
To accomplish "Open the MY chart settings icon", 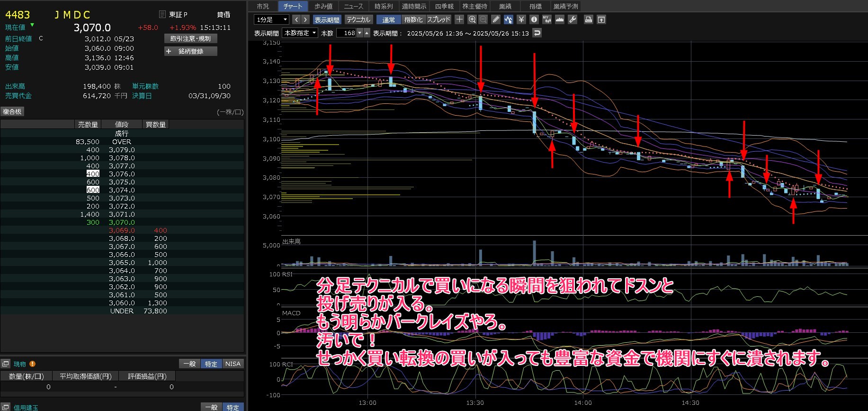I will click(547, 19).
